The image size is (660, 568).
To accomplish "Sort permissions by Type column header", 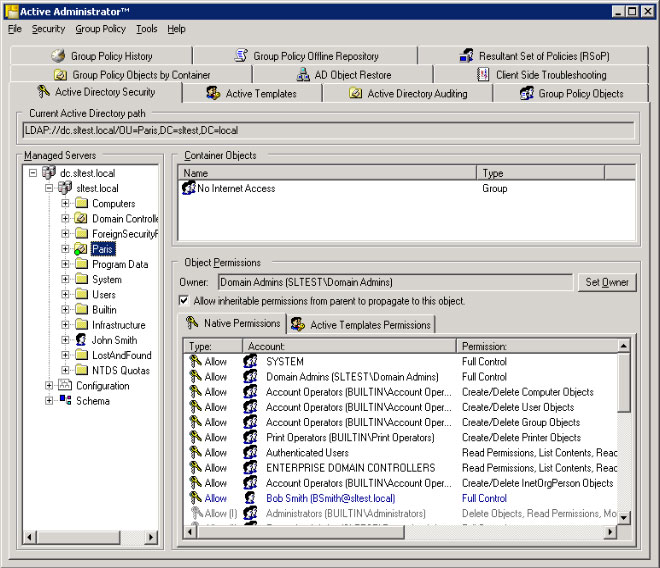I will (x=213, y=346).
